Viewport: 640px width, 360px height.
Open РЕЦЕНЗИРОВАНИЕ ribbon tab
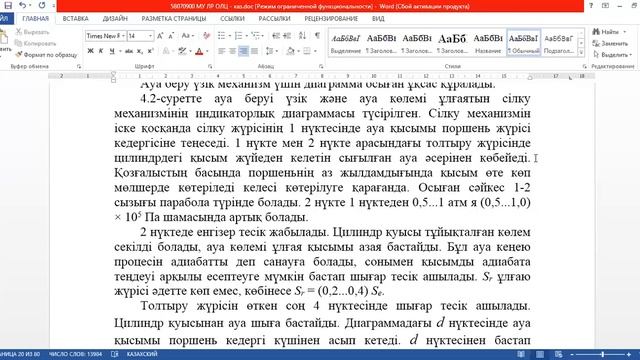click(331, 19)
